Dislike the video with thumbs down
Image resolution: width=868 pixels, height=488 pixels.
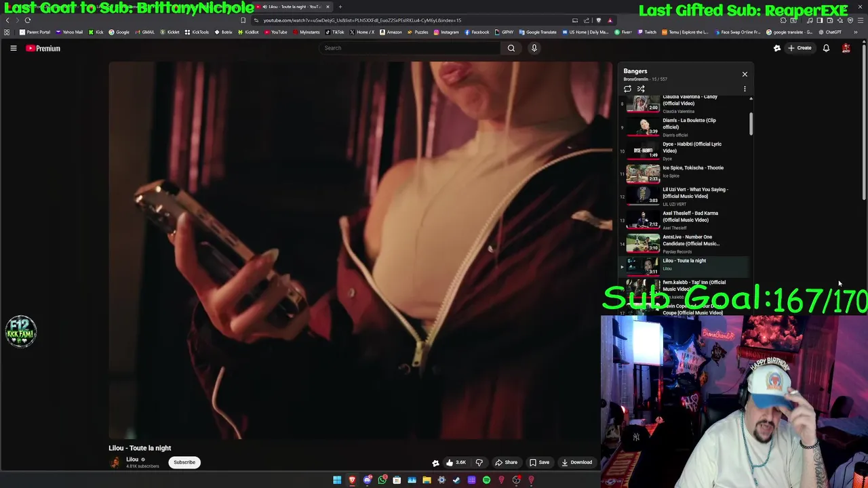click(479, 462)
